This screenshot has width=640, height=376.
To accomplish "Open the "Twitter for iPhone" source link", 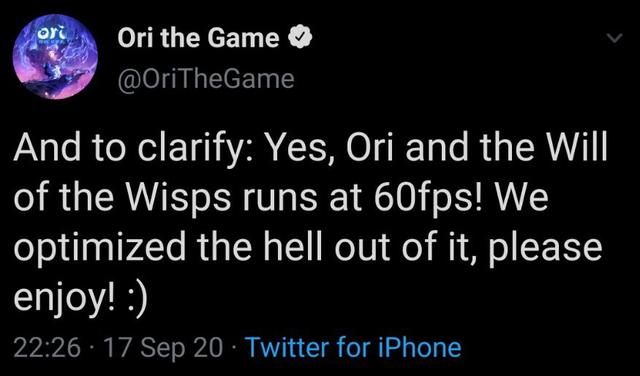I will tap(354, 348).
